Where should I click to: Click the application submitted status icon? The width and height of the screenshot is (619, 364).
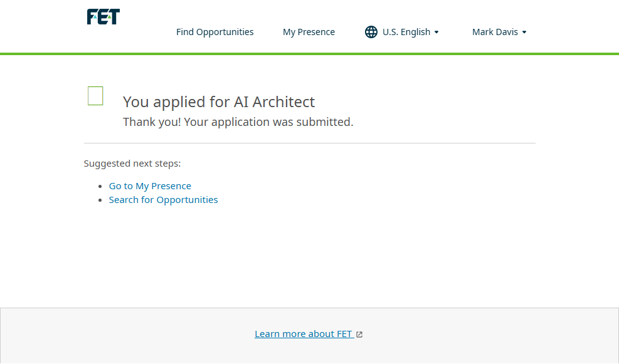pos(95,96)
